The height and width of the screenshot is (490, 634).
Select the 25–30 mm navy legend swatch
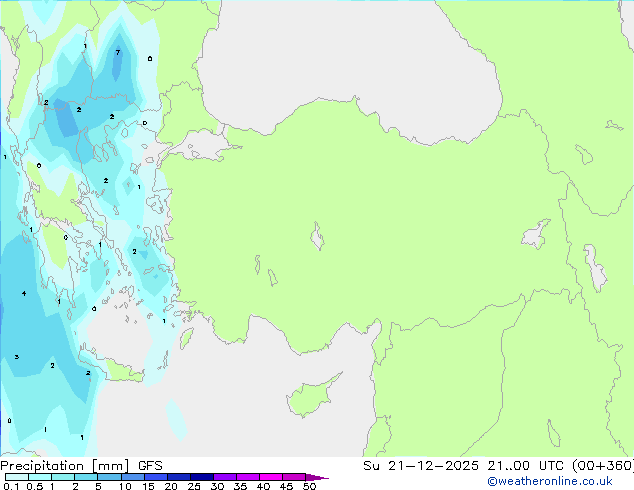(x=202, y=477)
